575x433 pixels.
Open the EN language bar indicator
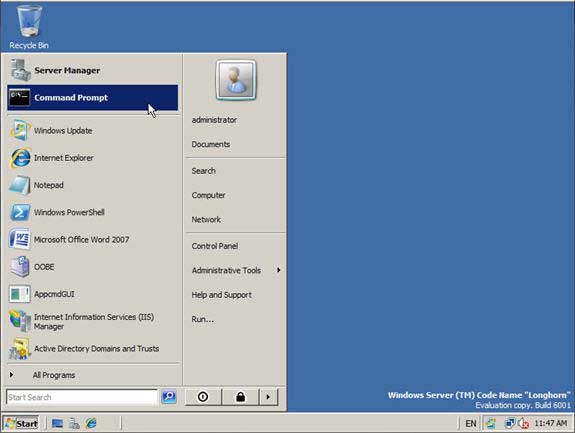(x=470, y=424)
